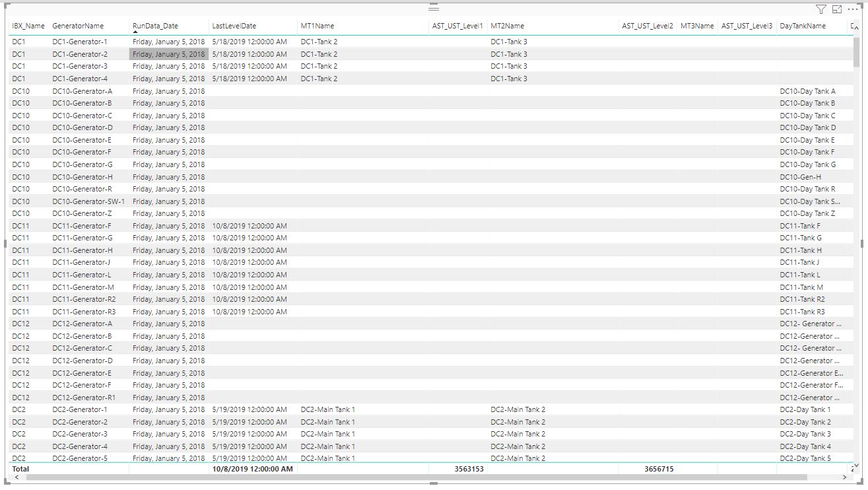Enter focus mode for the table visual

coord(837,9)
